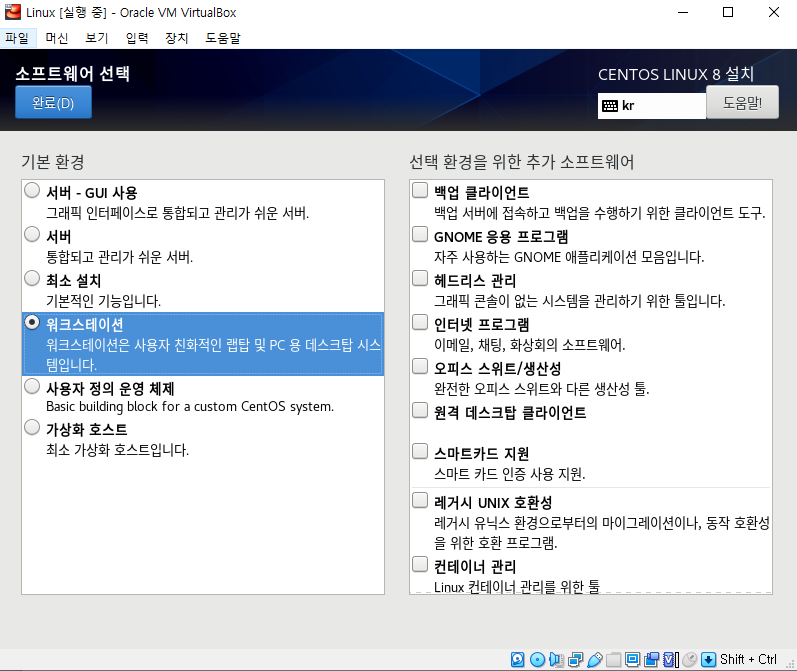This screenshot has width=797, height=671.
Task: Click the USB devices status icon
Action: [x=594, y=659]
